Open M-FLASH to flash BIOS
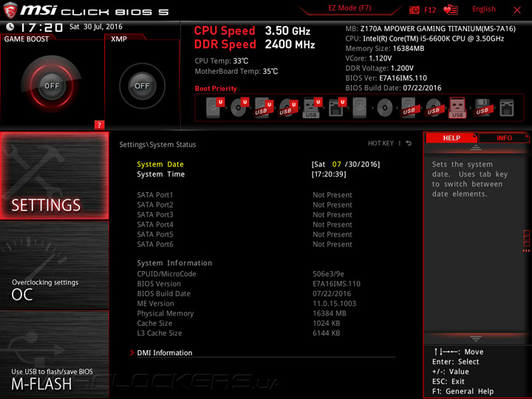 pos(54,354)
